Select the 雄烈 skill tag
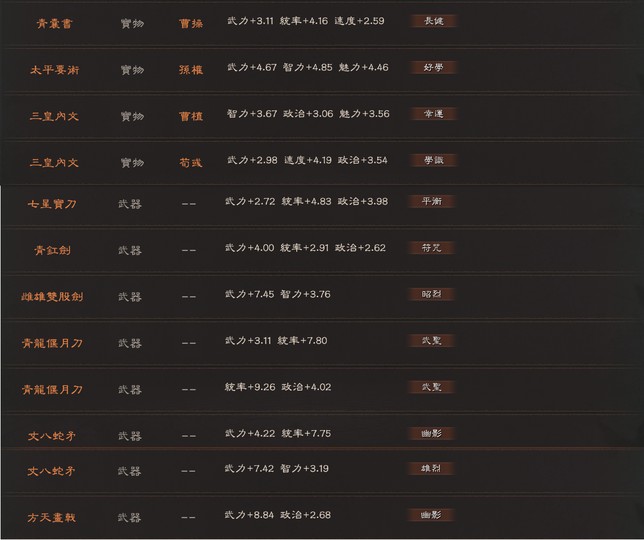Viewport: 644px width, 540px height. tap(431, 468)
